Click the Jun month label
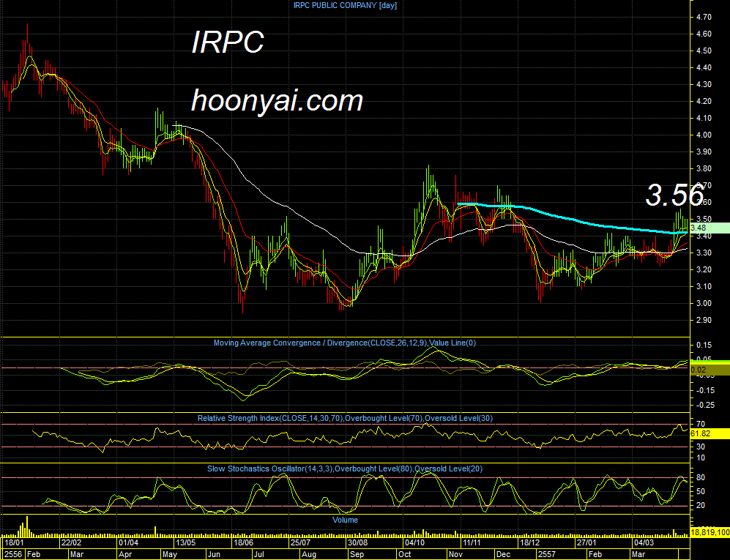This screenshot has width=730, height=560. [214, 554]
